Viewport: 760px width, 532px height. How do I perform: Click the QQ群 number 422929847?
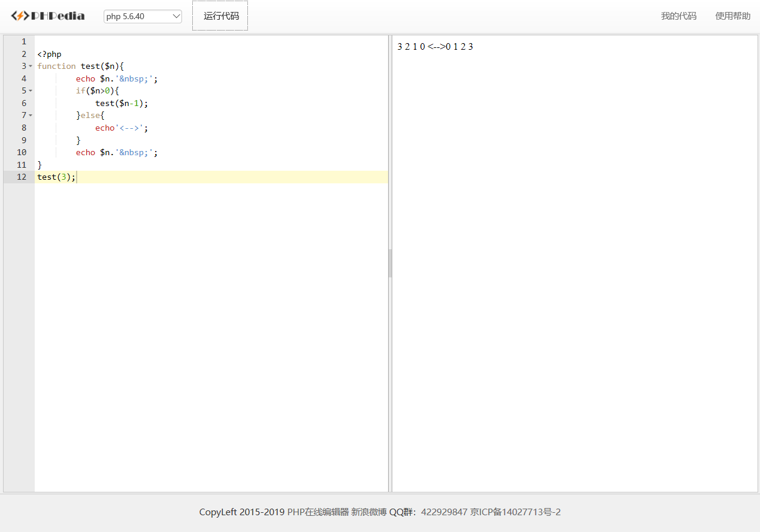444,512
